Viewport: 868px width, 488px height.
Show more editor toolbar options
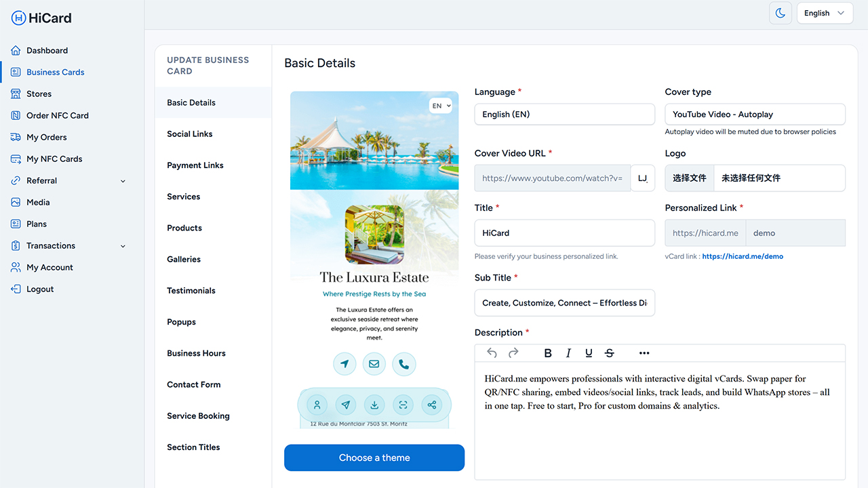[x=644, y=353]
